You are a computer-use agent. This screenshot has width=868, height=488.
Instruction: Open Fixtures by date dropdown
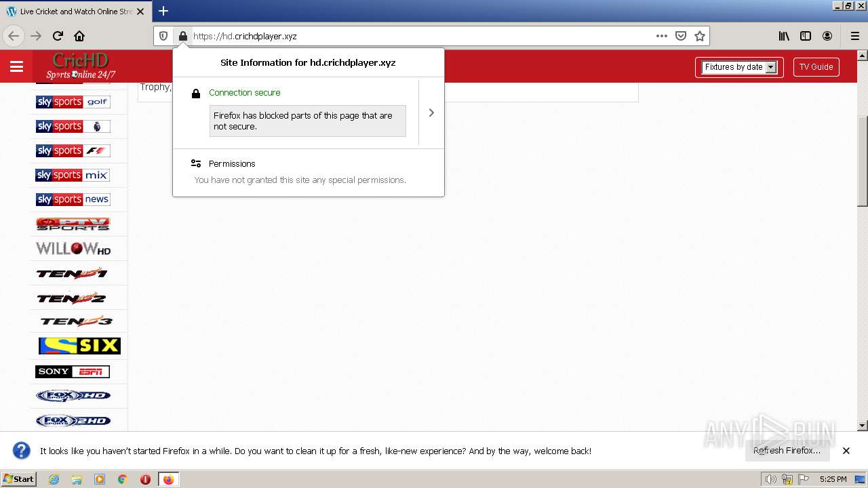point(739,67)
